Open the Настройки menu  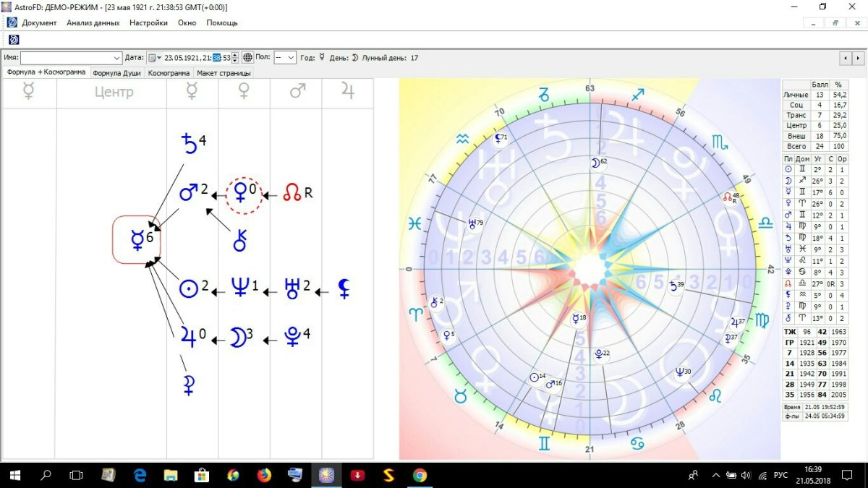click(148, 22)
